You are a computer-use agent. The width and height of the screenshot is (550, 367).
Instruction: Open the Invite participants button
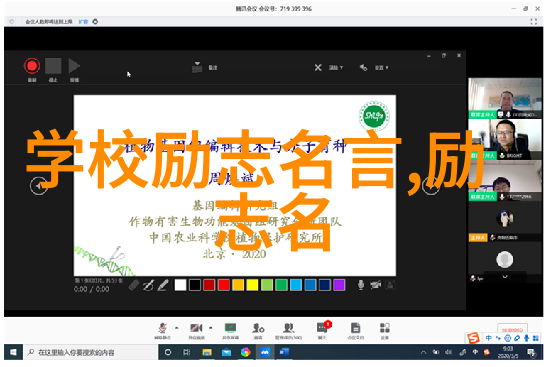click(x=258, y=331)
